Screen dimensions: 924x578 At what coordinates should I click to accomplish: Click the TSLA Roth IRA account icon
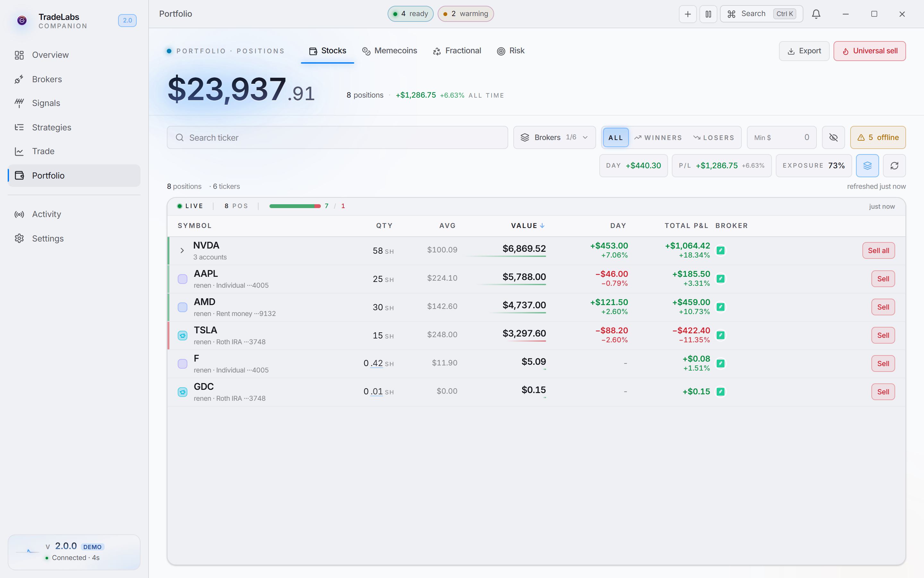183,336
